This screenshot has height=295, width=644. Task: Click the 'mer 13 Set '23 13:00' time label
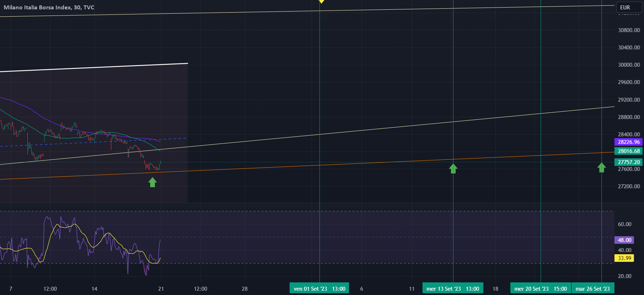point(453,289)
